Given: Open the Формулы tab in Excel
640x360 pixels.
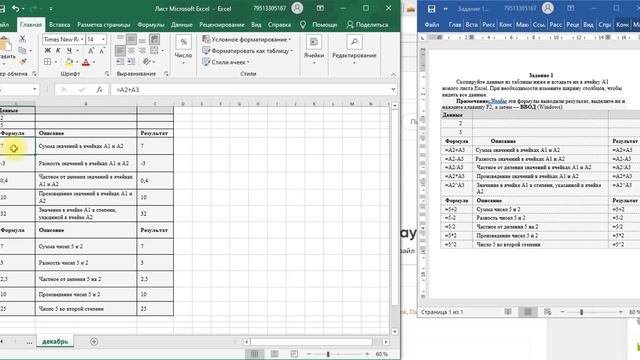Looking at the screenshot, I should (x=151, y=24).
